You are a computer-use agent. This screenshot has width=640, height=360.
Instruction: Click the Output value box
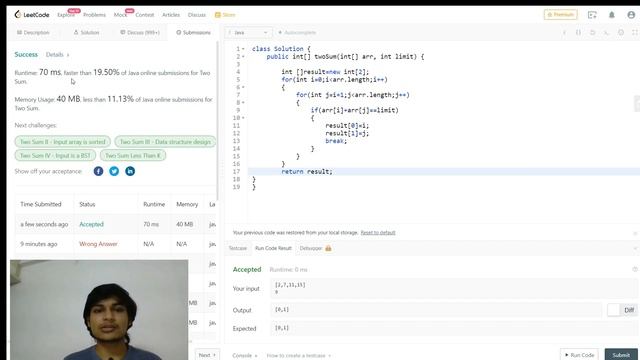click(436, 310)
